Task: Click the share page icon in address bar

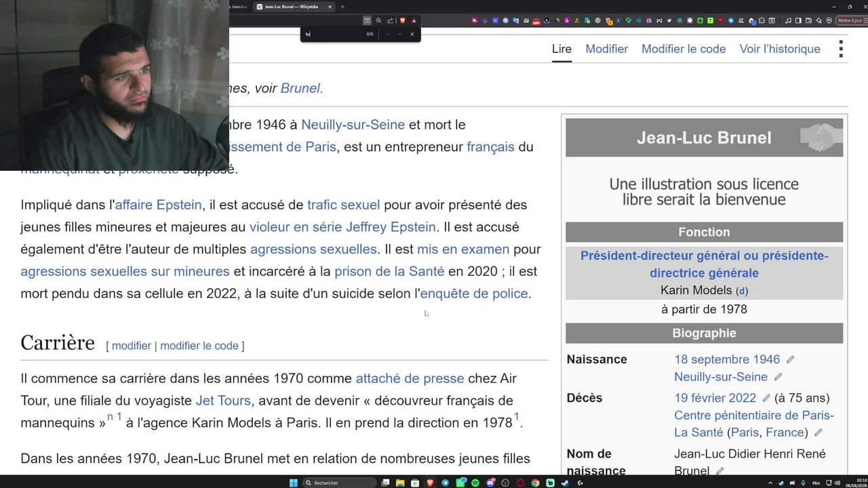Action: (x=390, y=20)
